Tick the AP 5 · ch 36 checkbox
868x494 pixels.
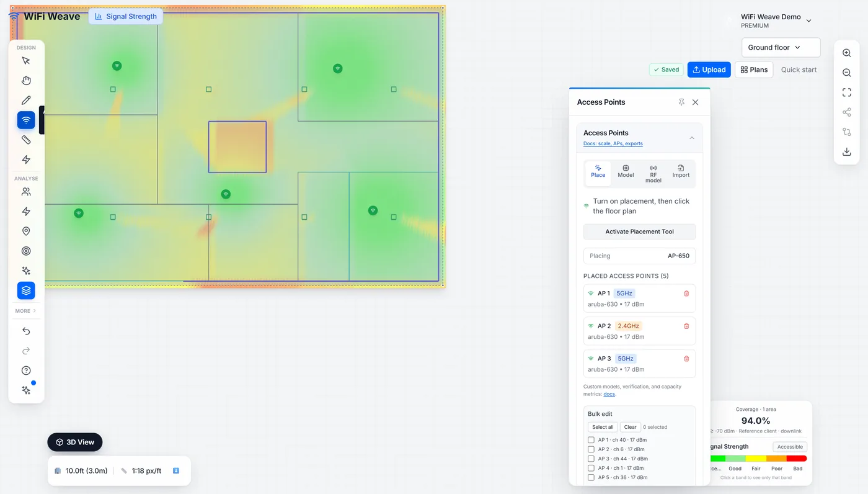point(591,477)
